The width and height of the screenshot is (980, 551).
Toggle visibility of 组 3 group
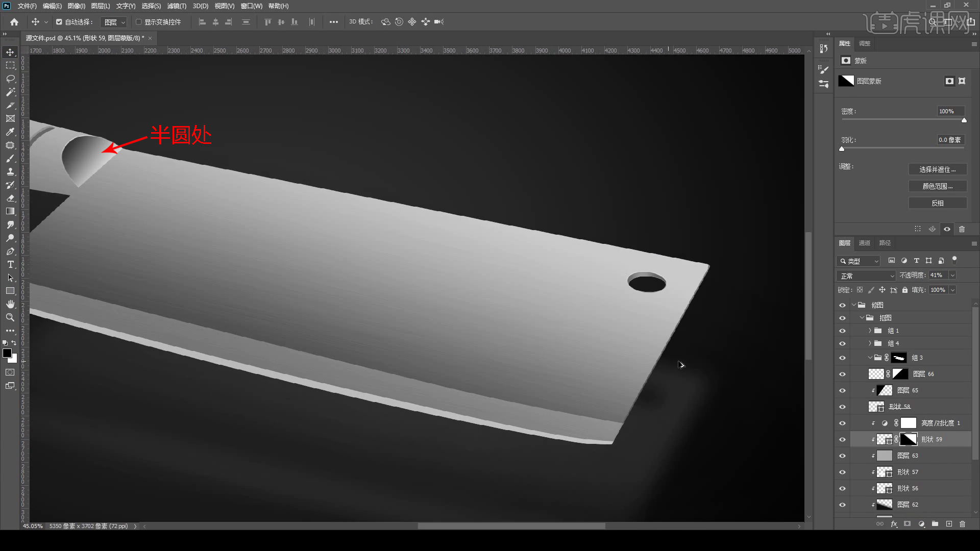click(842, 358)
